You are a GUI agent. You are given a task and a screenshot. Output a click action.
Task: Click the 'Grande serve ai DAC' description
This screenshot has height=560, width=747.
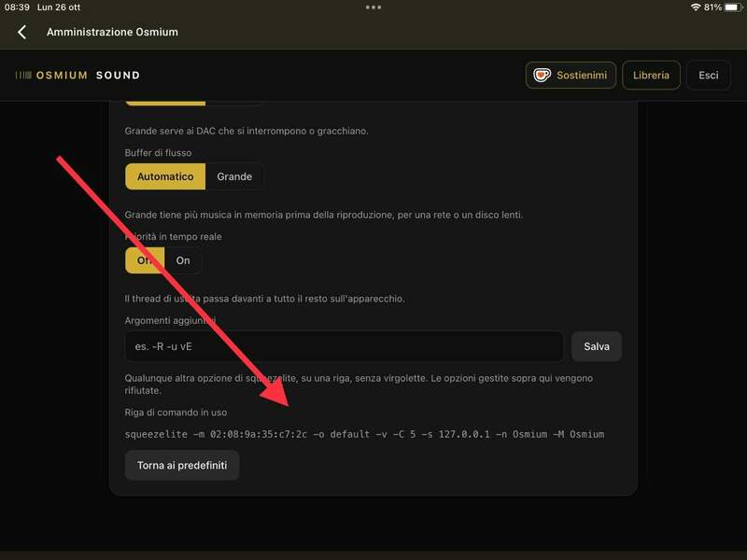247,131
